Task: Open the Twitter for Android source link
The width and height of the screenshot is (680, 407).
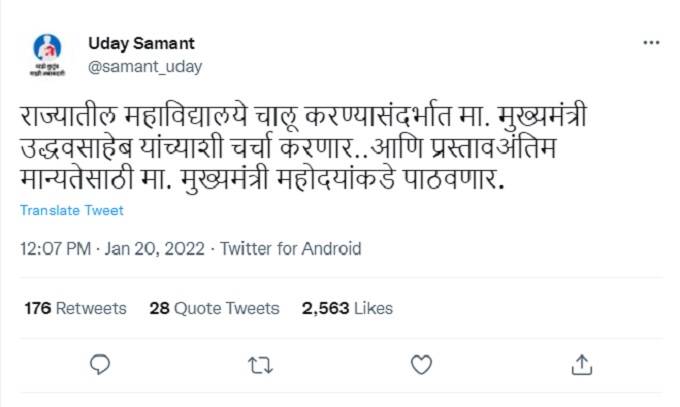Action: point(290,249)
